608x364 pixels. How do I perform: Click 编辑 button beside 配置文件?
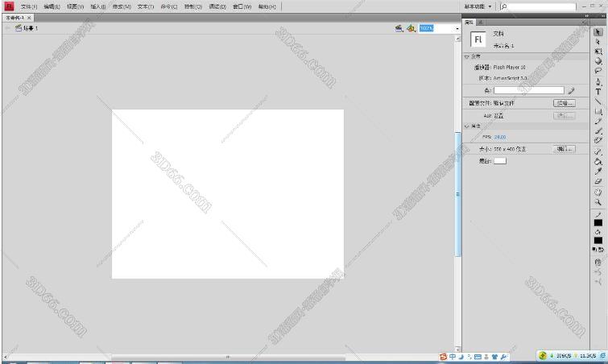565,103
